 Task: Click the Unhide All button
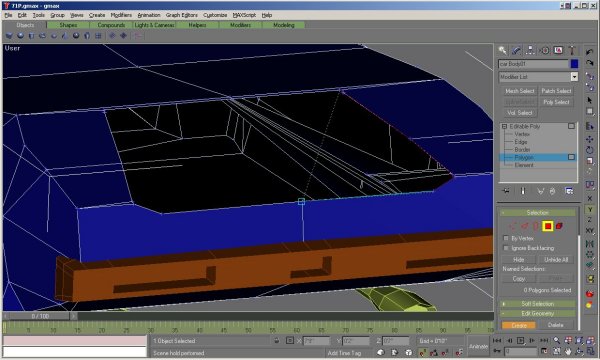pos(556,259)
